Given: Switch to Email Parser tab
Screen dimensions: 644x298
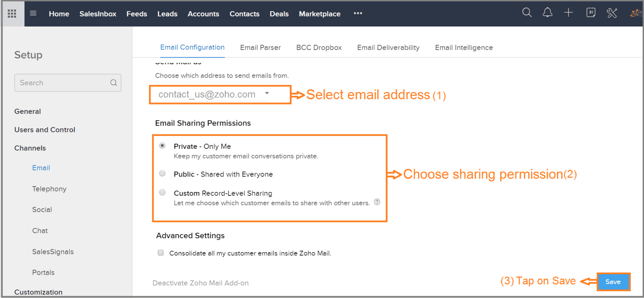Looking at the screenshot, I should click(x=260, y=47).
